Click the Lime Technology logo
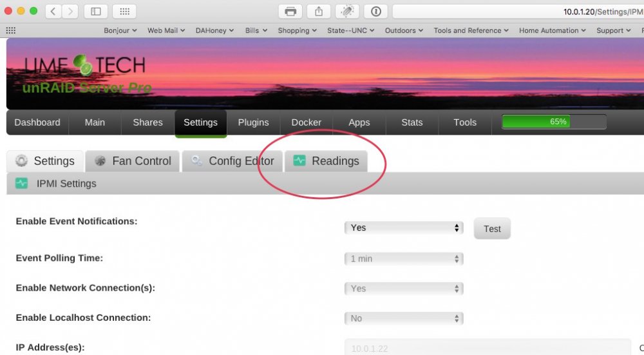The image size is (644, 355). point(84,65)
